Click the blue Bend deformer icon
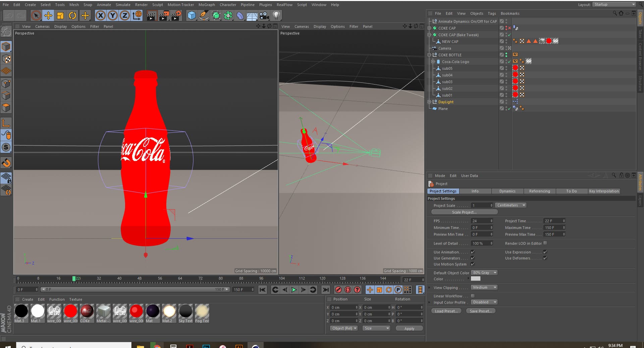Screen dimensions: 644x348 (x=240, y=15)
